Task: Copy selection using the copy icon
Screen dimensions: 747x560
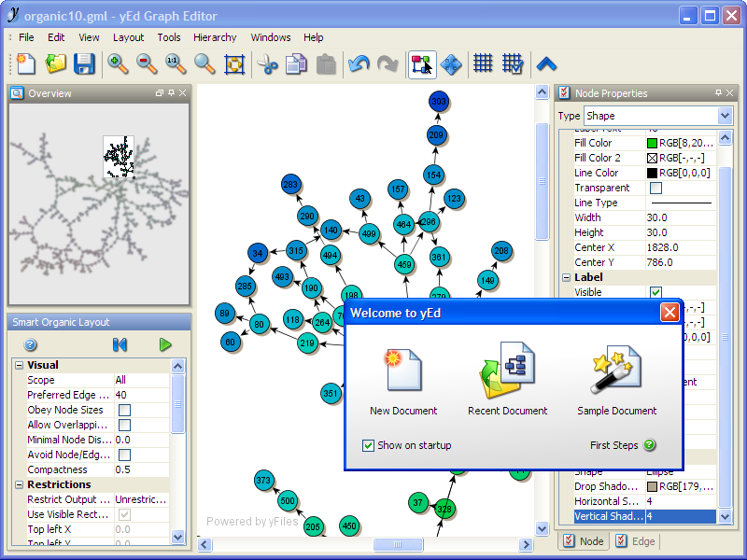Action: [x=296, y=63]
